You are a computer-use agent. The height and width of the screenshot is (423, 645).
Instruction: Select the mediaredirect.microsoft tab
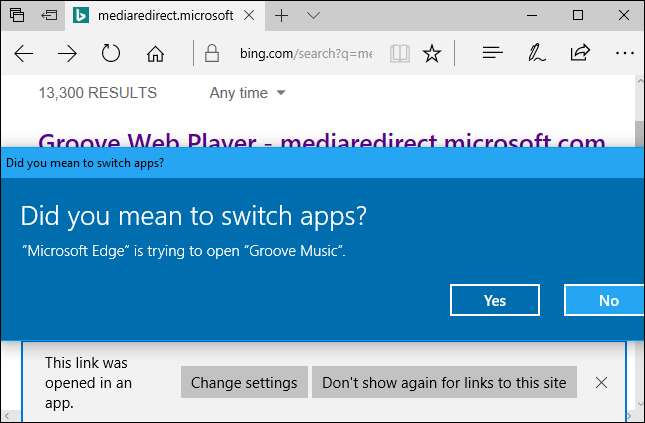pyautogui.click(x=165, y=16)
